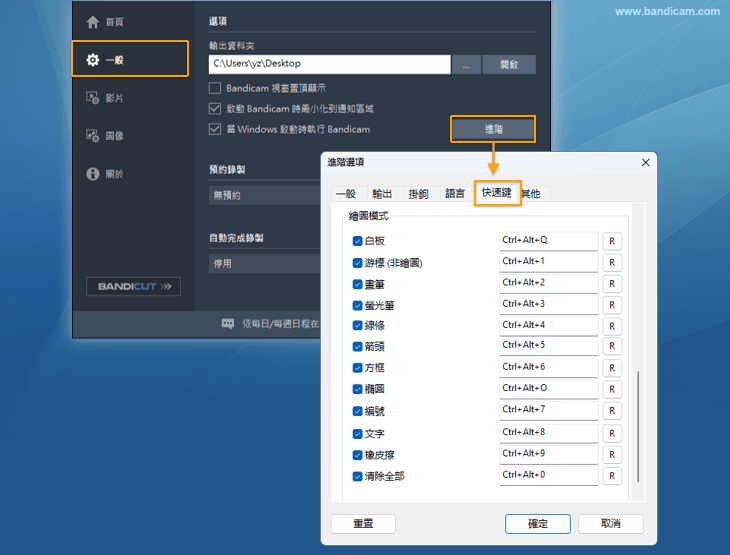Open the 預約錄製 dropdown showing 無預約
Screen dimensions: 730x555
click(x=265, y=195)
